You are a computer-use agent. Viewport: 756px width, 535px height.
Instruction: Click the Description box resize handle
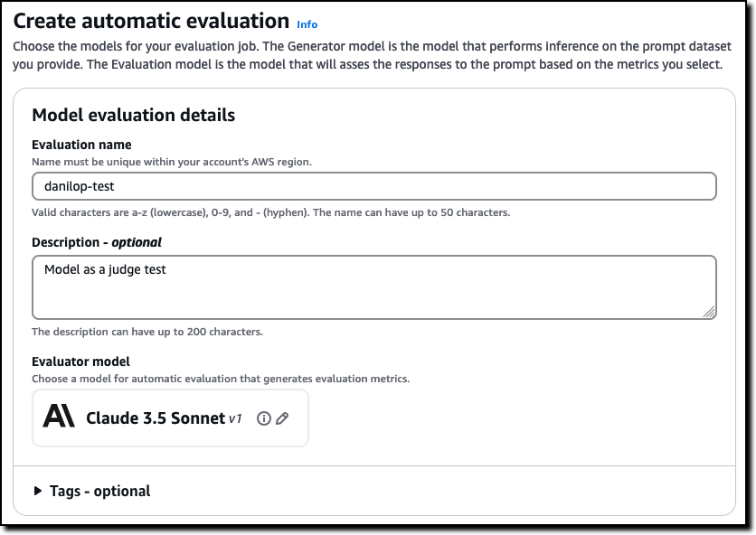point(709,312)
